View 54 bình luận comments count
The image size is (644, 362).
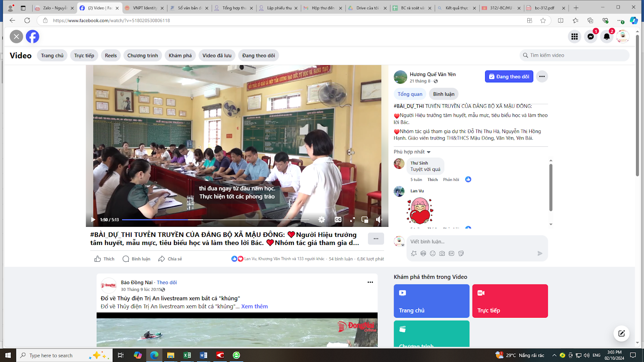point(341,259)
